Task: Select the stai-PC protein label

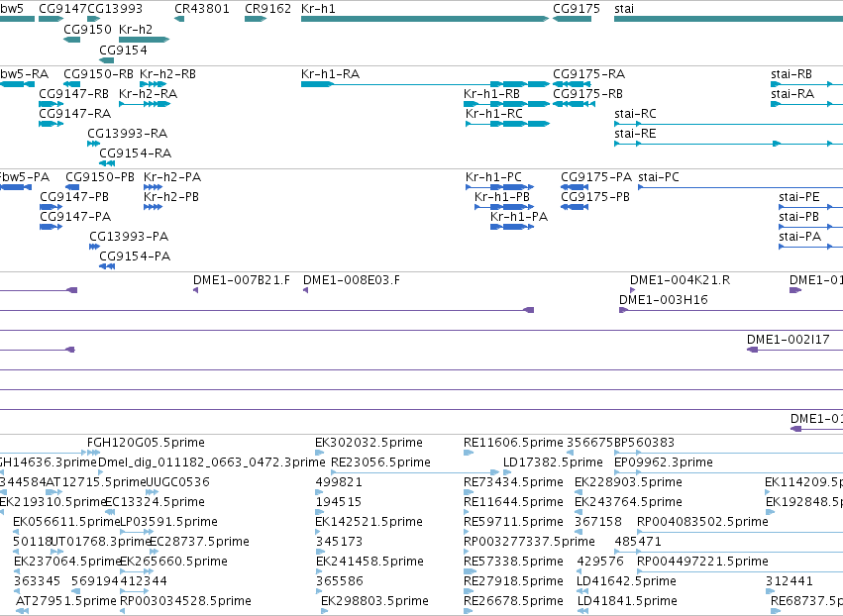Action: click(x=659, y=177)
